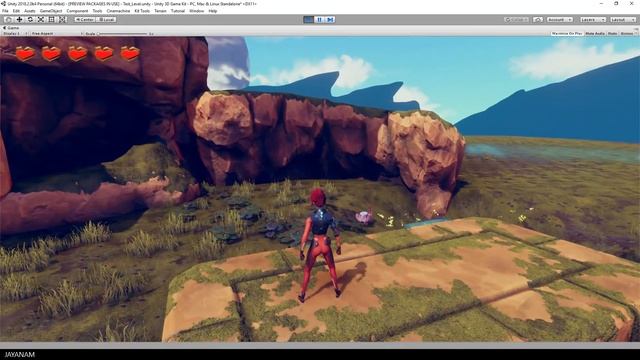Open the Collab dropdown
The height and width of the screenshot is (360, 640).
click(x=516, y=20)
